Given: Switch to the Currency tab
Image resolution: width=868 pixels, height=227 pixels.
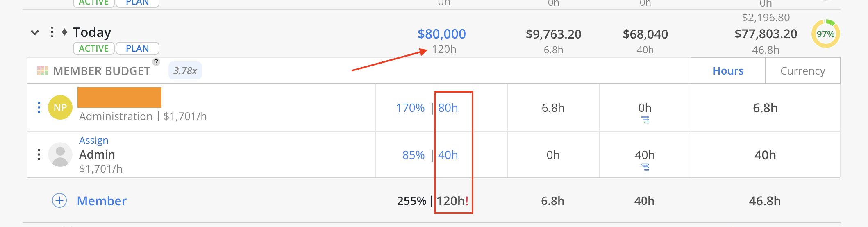Looking at the screenshot, I should coord(802,70).
